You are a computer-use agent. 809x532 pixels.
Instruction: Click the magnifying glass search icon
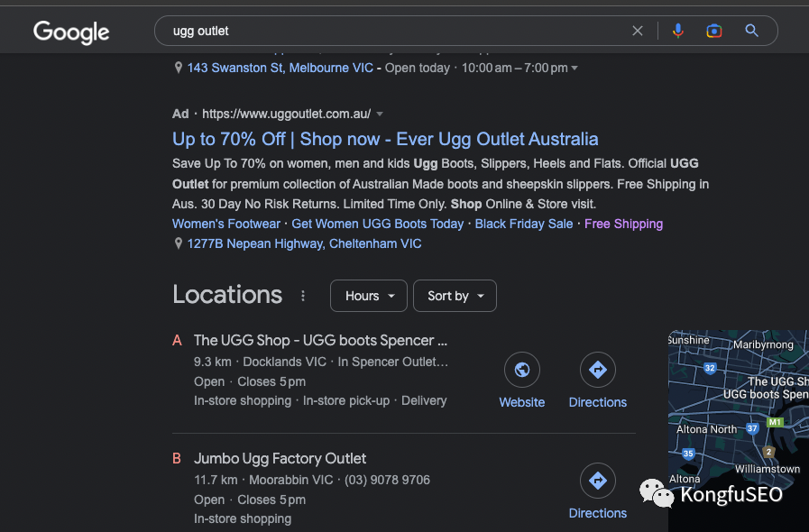[x=752, y=31]
